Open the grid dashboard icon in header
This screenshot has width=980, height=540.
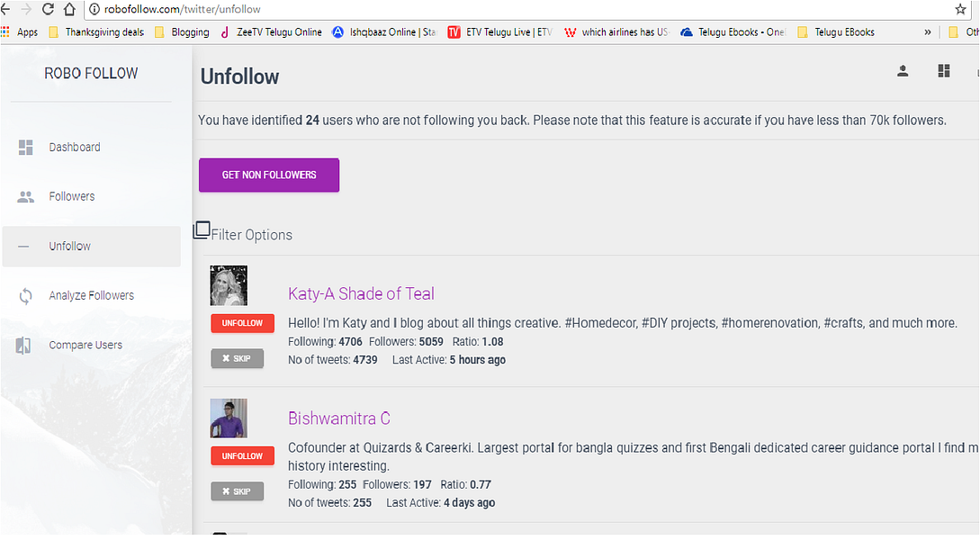(x=944, y=71)
